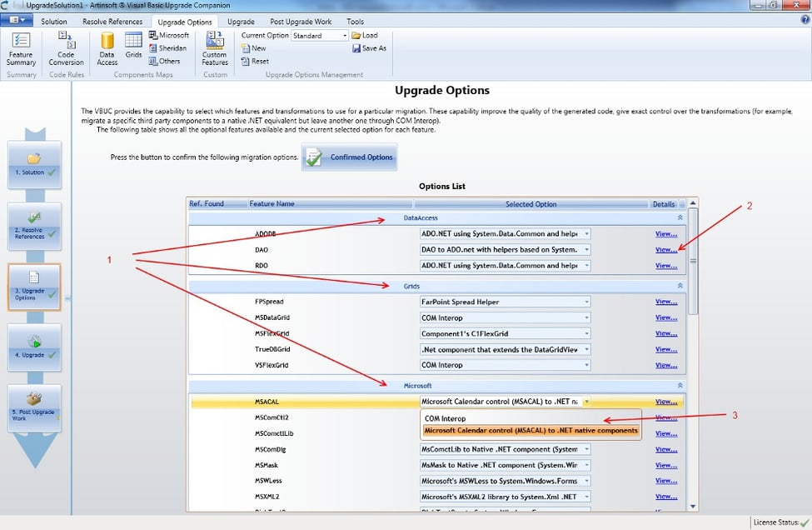The height and width of the screenshot is (530, 812).
Task: Select Others component maps
Action: point(165,61)
